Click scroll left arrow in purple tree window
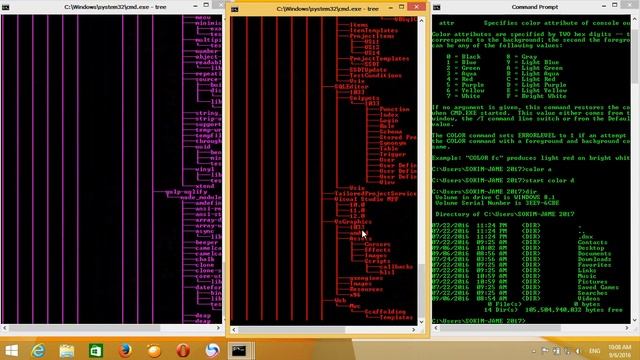The image size is (640, 360). pos(4,328)
